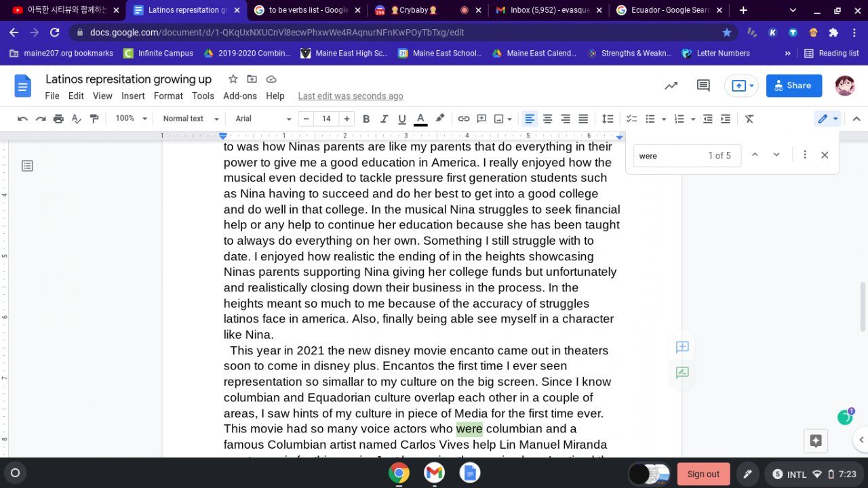868x488 pixels.
Task: Open the Add-ons menu
Action: pos(240,96)
